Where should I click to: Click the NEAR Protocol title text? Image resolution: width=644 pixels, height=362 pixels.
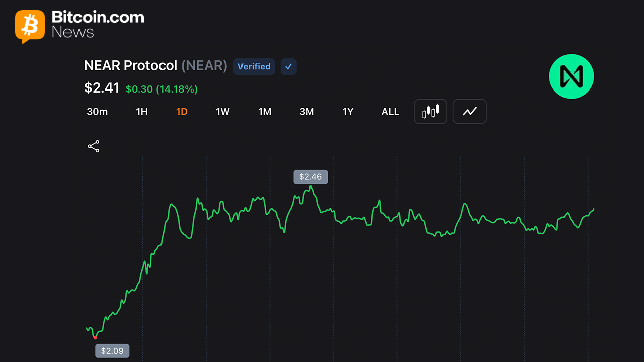(x=131, y=66)
